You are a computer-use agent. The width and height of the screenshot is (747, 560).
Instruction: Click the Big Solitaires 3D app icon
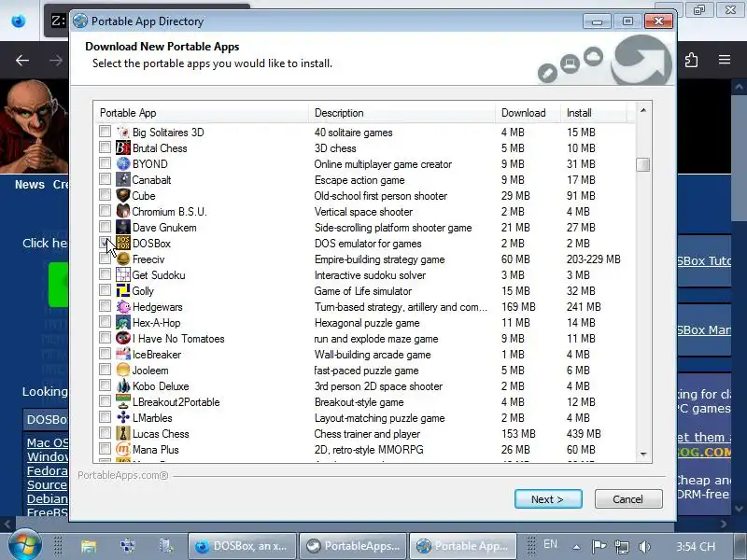click(x=123, y=132)
